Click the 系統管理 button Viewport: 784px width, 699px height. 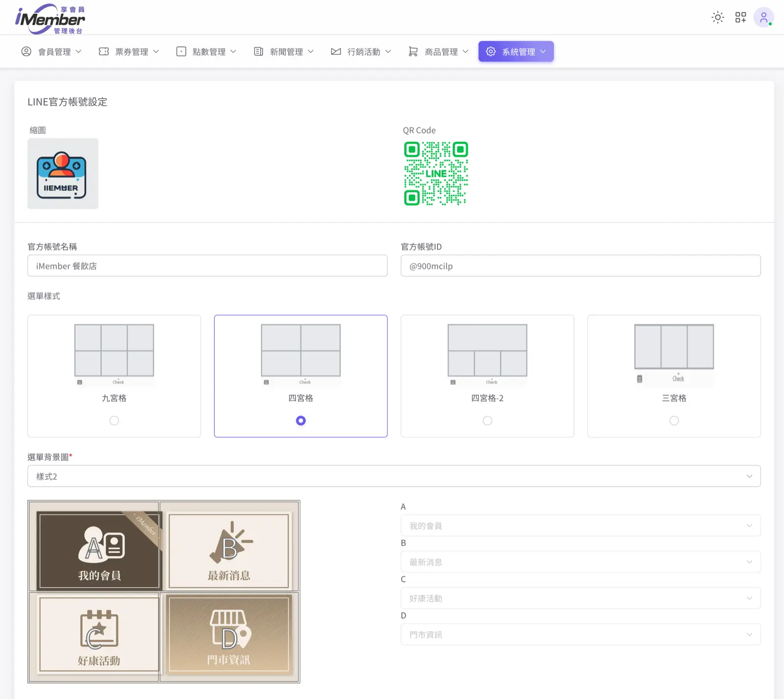(516, 51)
